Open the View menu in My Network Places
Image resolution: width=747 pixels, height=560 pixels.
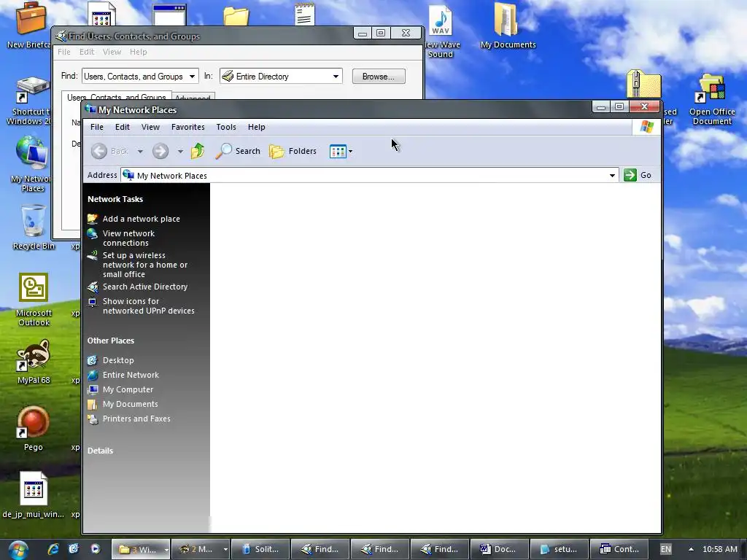150,127
